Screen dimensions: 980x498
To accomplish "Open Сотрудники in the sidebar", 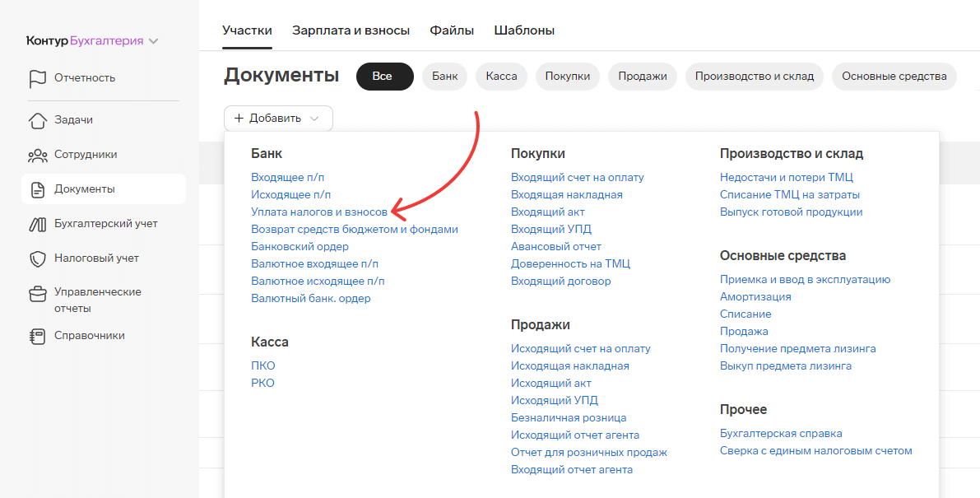I will (x=86, y=154).
